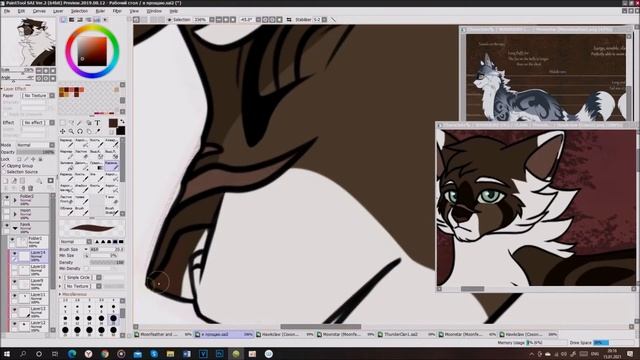Select the Zoom magnifier tool
The width and height of the screenshot is (640, 360).
71,131
